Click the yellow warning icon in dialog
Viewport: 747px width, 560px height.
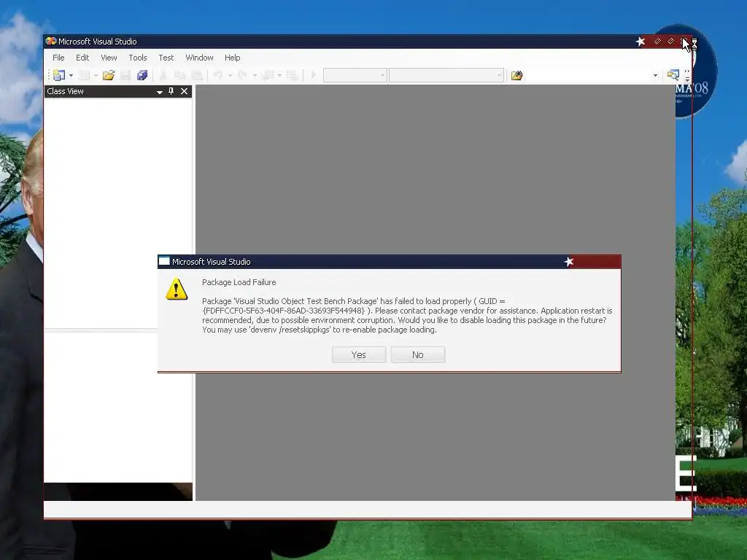pos(177,289)
